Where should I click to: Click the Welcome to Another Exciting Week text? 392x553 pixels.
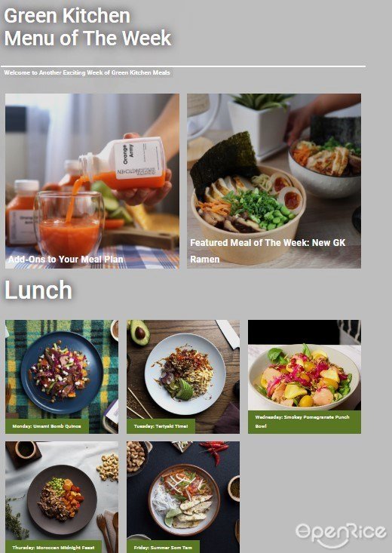pyautogui.click(x=87, y=72)
